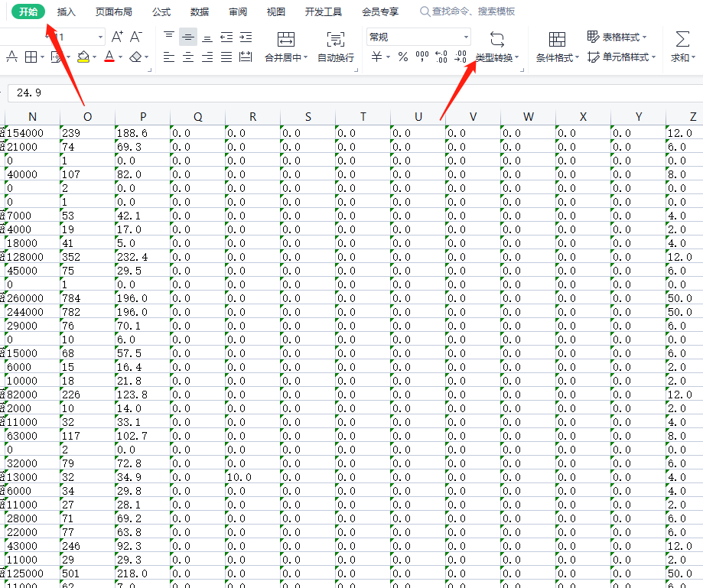Open the 数据 tab
Image resolution: width=703 pixels, height=588 pixels.
(200, 11)
